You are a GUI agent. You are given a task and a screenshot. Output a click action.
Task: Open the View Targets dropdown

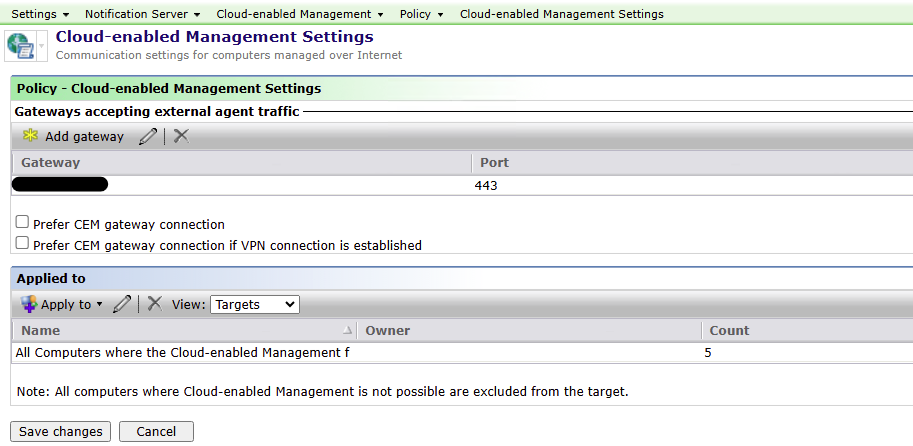pyautogui.click(x=254, y=304)
